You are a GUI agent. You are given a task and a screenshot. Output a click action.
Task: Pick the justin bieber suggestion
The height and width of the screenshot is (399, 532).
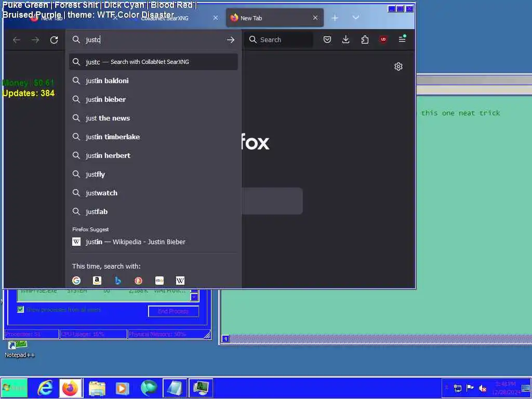click(153, 99)
